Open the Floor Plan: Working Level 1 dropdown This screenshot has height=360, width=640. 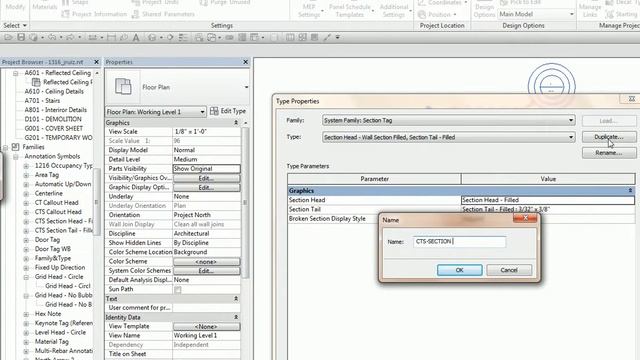(x=202, y=111)
